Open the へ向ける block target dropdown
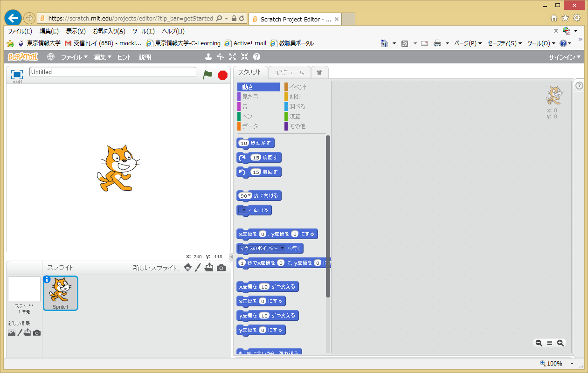Image resolution: width=588 pixels, height=373 pixels. (x=243, y=210)
